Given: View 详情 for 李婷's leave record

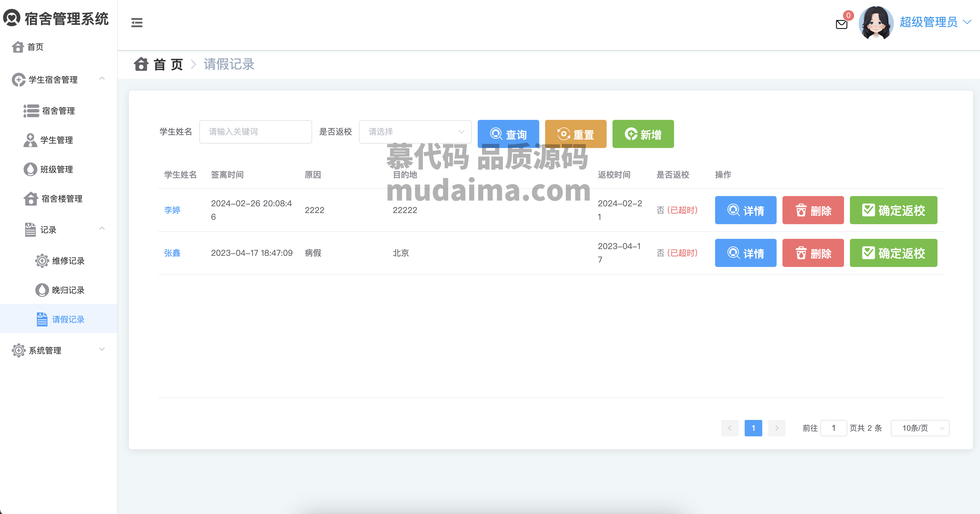Looking at the screenshot, I should 746,210.
